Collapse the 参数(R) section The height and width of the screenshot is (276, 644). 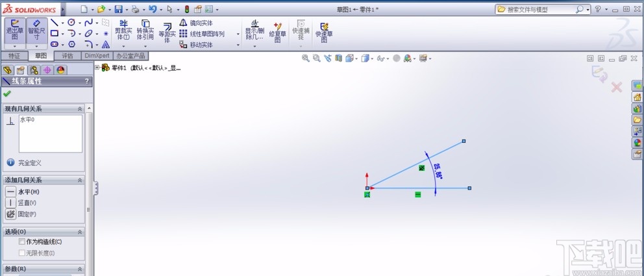tap(80, 269)
